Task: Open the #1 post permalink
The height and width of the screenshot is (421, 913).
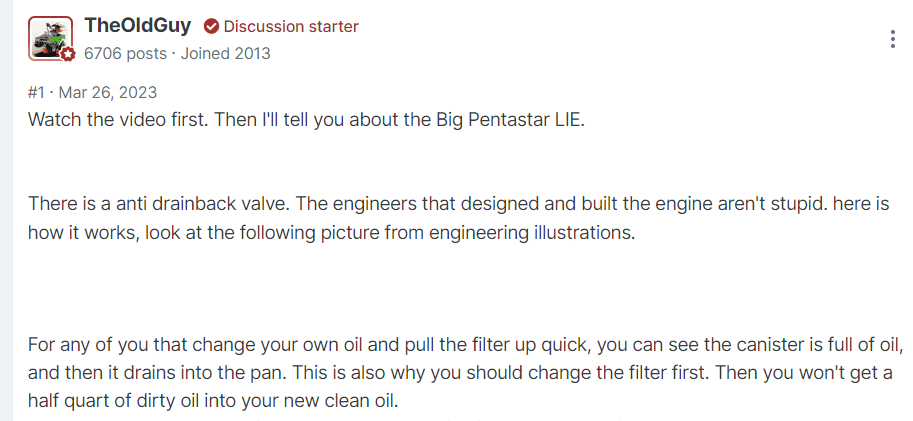Action: [36, 93]
